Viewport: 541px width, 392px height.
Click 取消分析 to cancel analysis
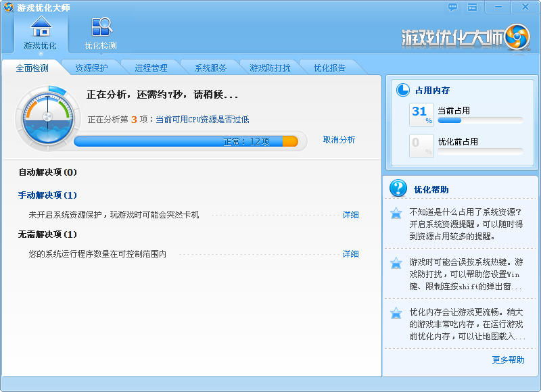click(339, 140)
